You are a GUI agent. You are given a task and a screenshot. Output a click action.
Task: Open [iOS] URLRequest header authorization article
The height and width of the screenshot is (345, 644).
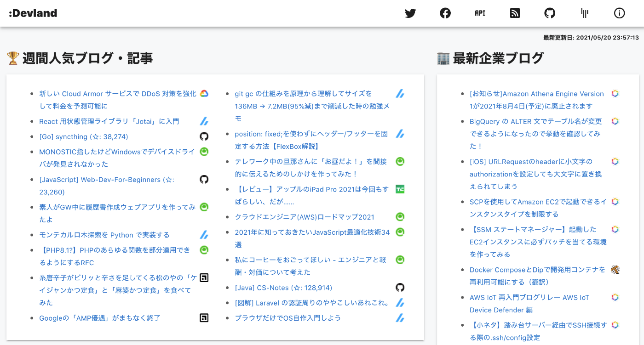point(536,174)
